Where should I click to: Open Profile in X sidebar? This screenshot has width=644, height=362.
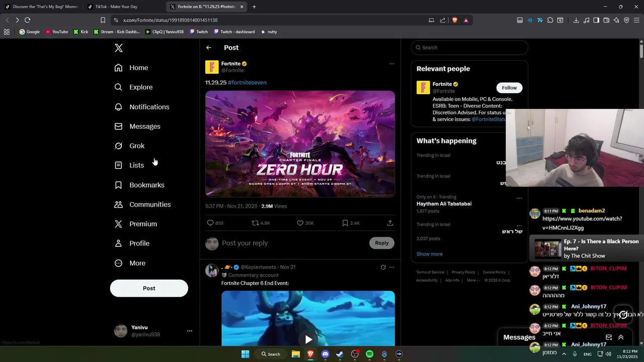[132, 243]
